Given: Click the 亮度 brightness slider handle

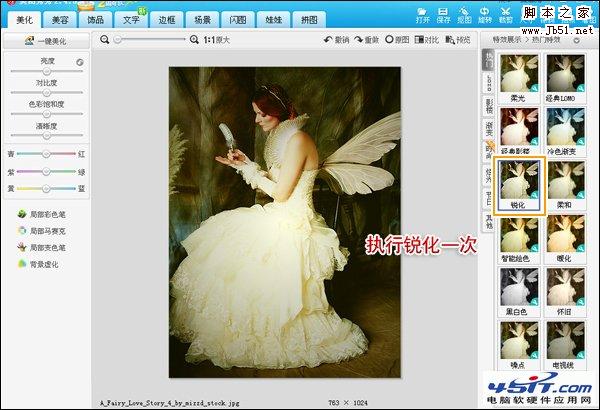Looking at the screenshot, I should click(x=46, y=71).
